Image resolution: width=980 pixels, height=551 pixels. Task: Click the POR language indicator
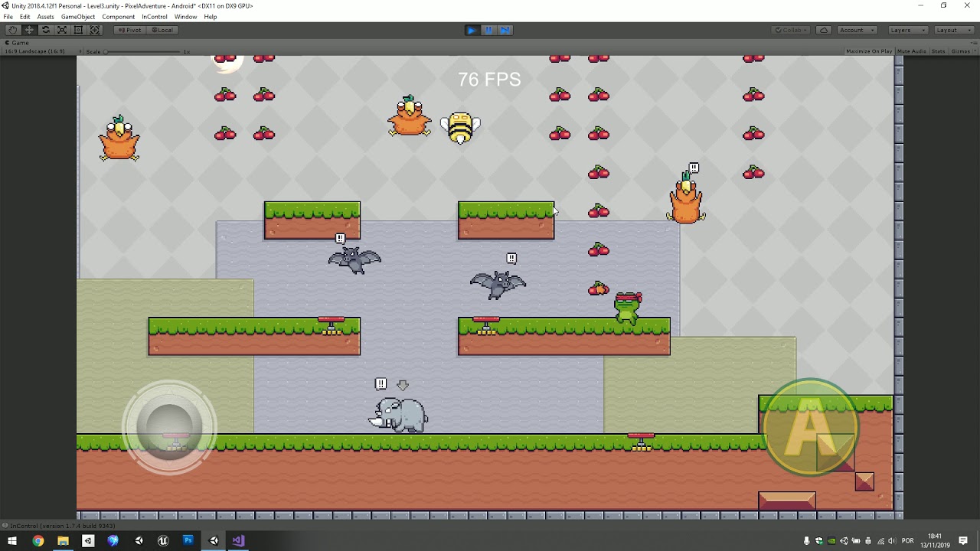click(x=909, y=541)
